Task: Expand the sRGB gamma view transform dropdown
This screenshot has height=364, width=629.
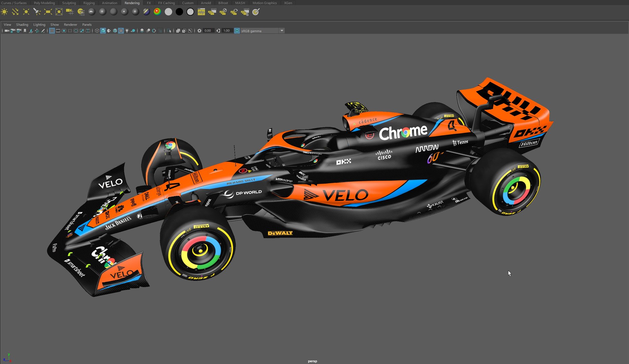Action: point(282,31)
